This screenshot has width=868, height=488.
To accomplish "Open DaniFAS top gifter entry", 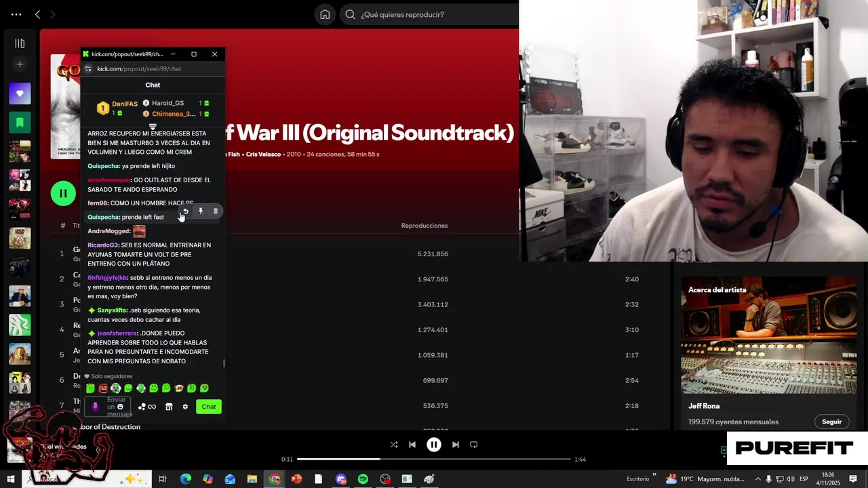I will pos(117,108).
